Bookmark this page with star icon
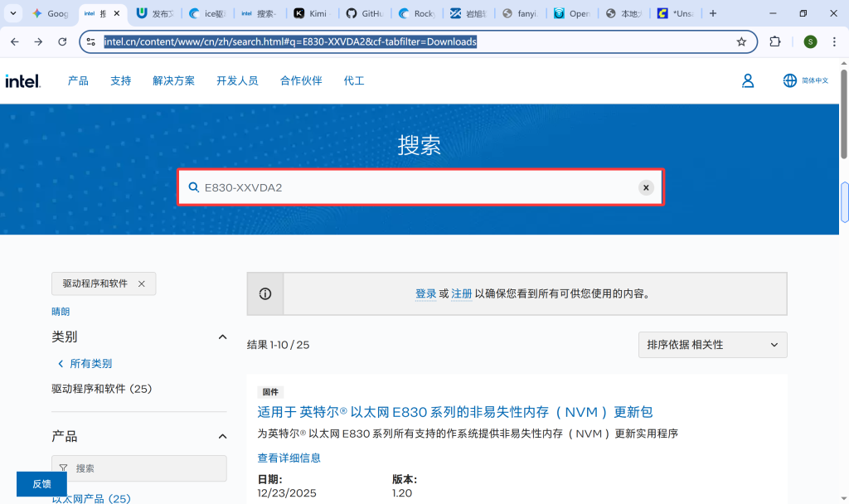This screenshot has width=849, height=504. coord(741,41)
